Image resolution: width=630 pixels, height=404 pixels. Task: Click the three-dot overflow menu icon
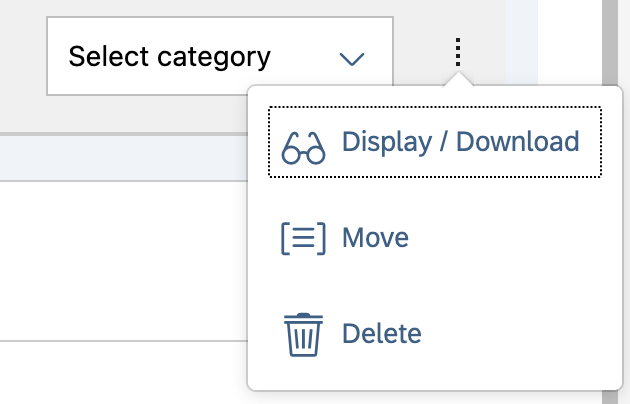pos(457,52)
